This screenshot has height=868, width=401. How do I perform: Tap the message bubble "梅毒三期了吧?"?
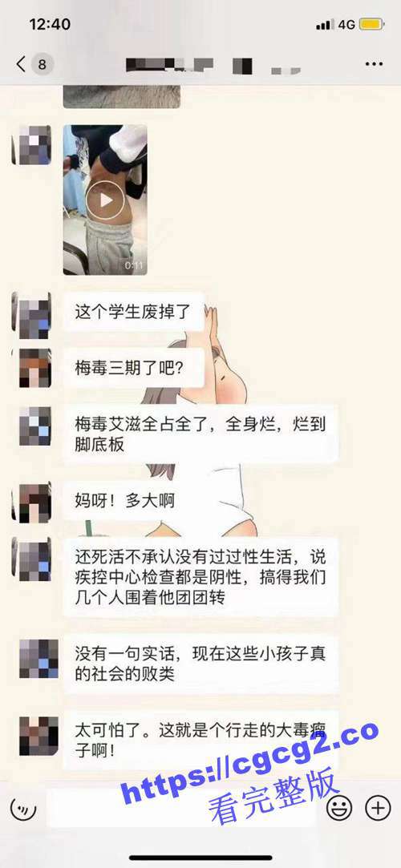point(133,368)
